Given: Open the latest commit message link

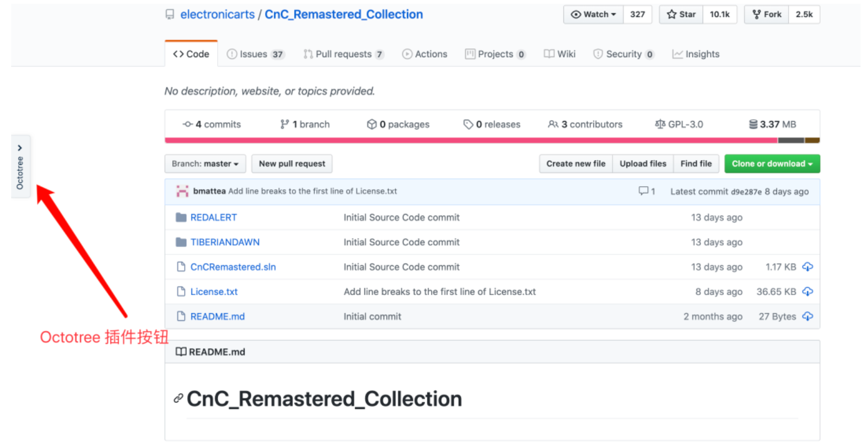Looking at the screenshot, I should (313, 191).
